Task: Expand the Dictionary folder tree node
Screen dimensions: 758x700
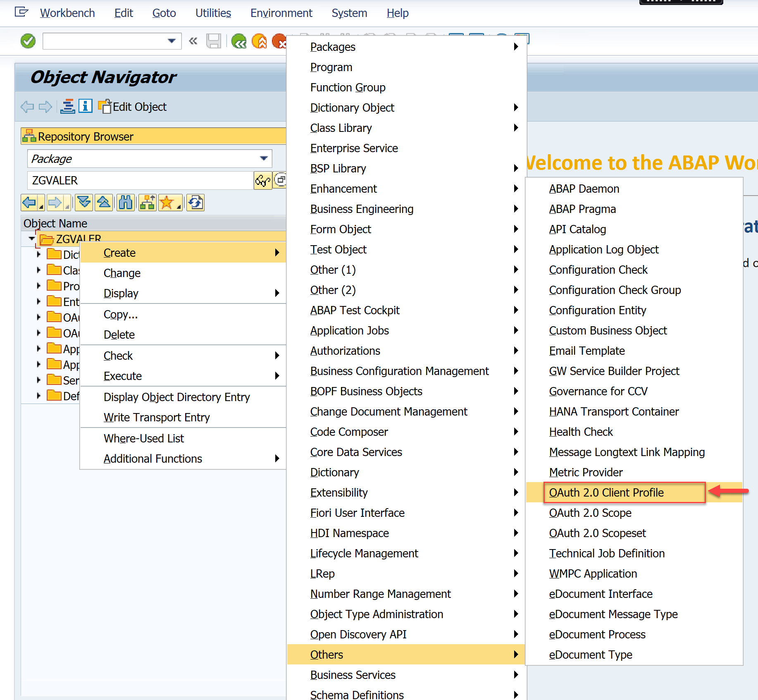Action: 38,254
